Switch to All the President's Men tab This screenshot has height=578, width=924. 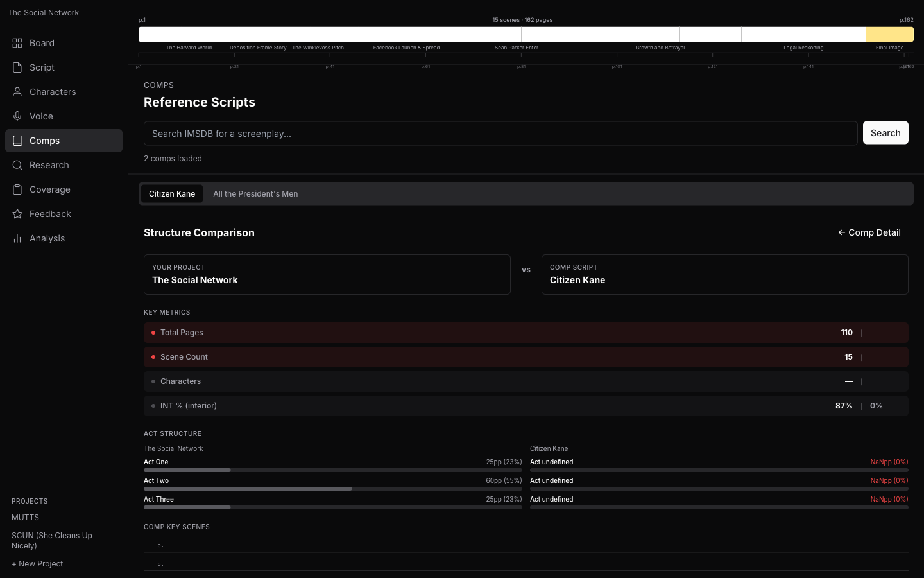(255, 194)
